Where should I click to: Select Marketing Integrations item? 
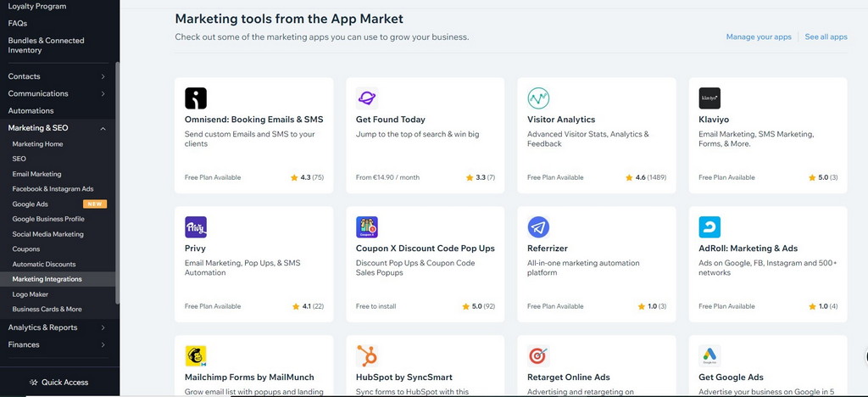pyautogui.click(x=58, y=279)
